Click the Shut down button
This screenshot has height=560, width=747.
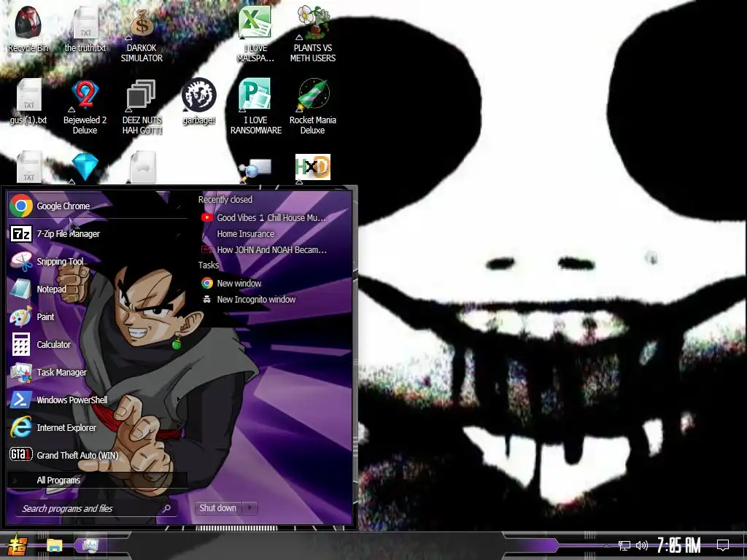tap(217, 508)
